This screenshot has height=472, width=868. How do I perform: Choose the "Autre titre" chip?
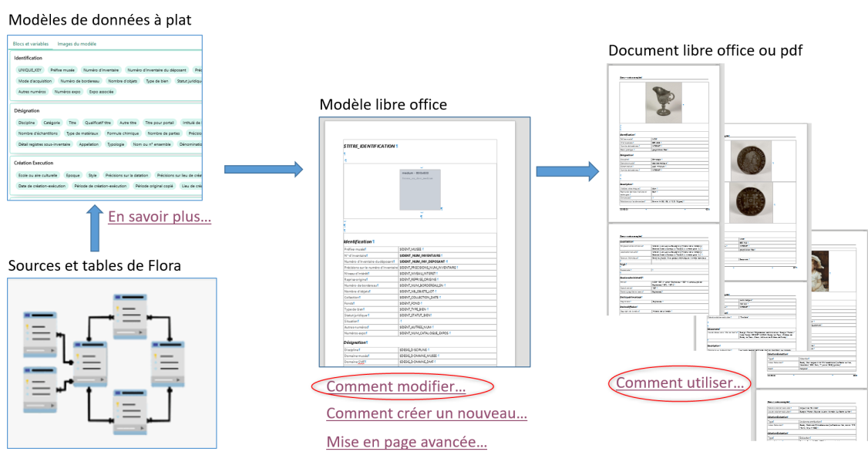point(128,123)
